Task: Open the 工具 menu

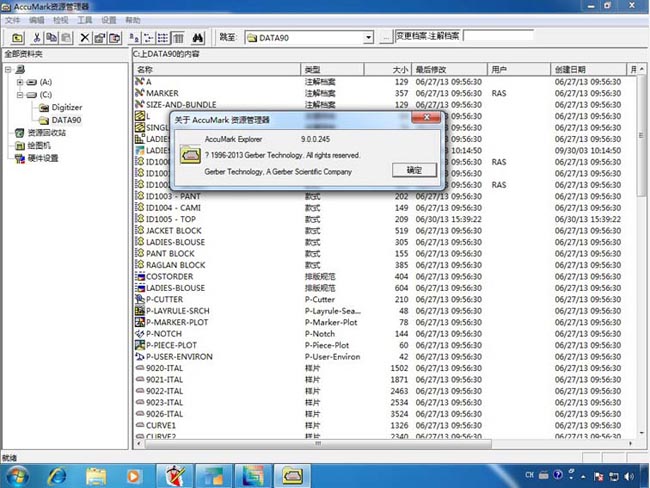Action: point(85,20)
